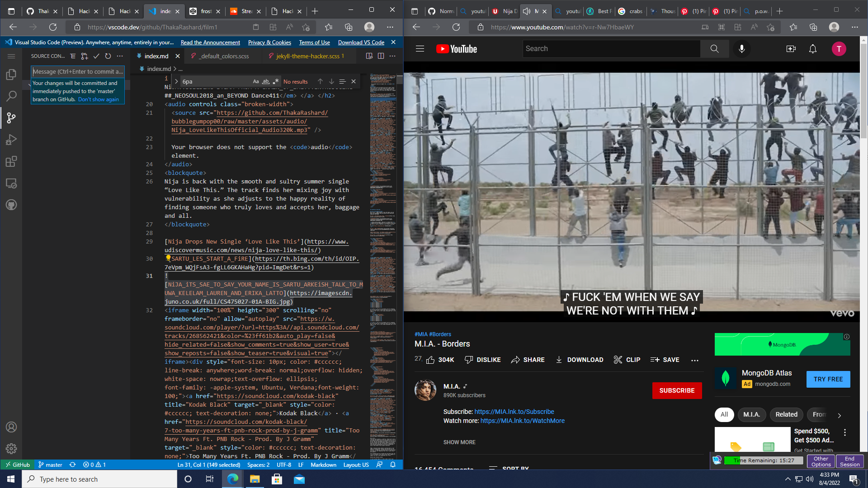868x488 pixels.
Task: Expand the replace field in find widget
Action: pyautogui.click(x=176, y=81)
